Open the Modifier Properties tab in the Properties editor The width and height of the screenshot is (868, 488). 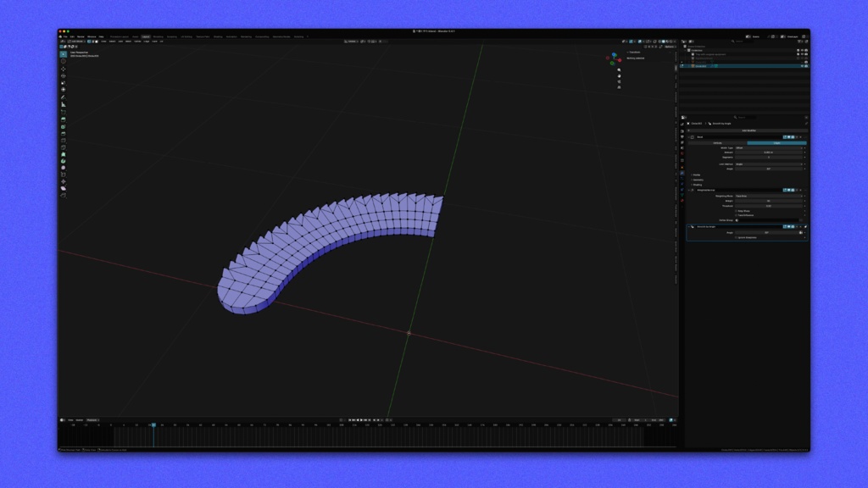(683, 173)
